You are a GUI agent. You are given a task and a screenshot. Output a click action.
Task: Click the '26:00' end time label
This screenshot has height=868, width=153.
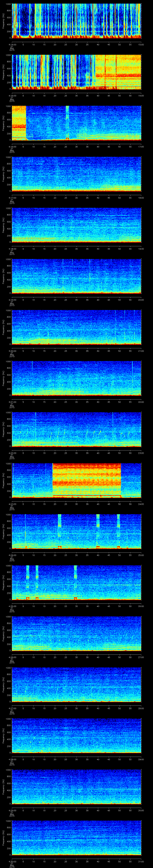[141, 606]
